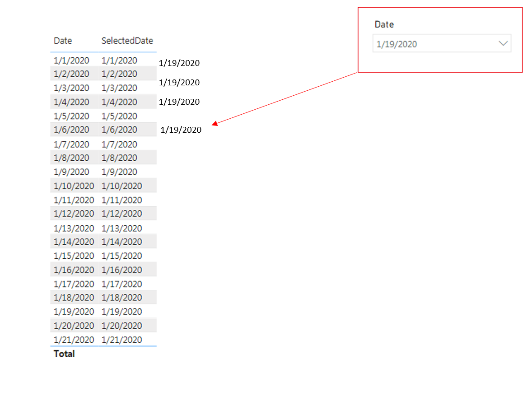The height and width of the screenshot is (405, 532).
Task: Select 1/20/2020 in the Date column
Action: click(74, 326)
